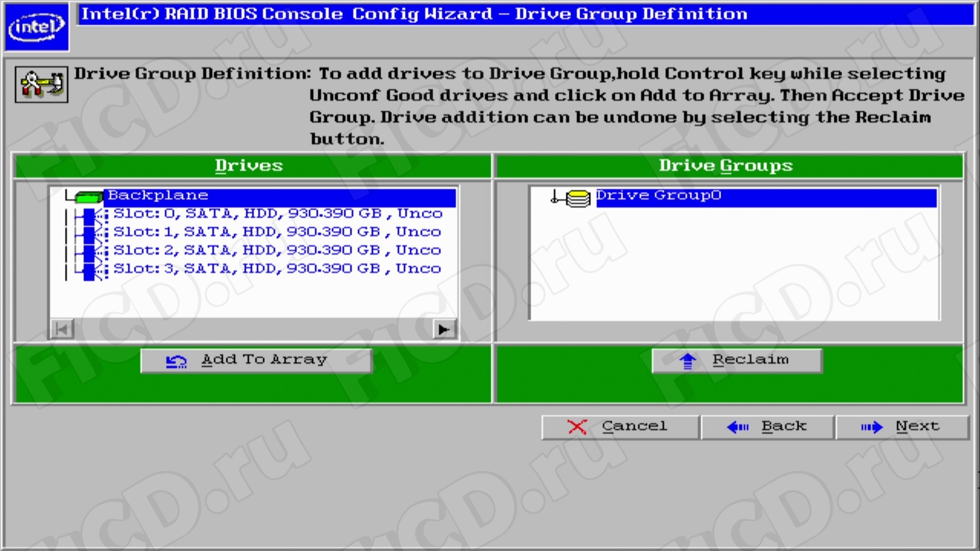The height and width of the screenshot is (551, 980).
Task: Select Slot: 3 SATA HDD drive
Action: [277, 269]
